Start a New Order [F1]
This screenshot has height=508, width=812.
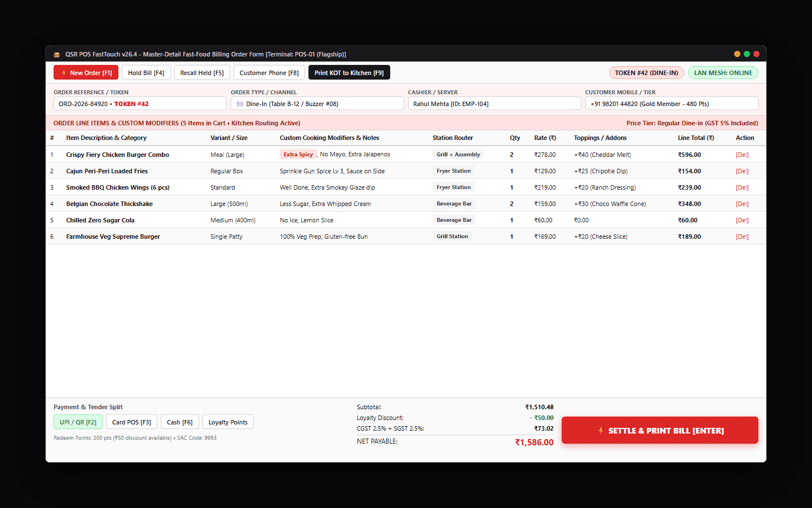click(86, 73)
